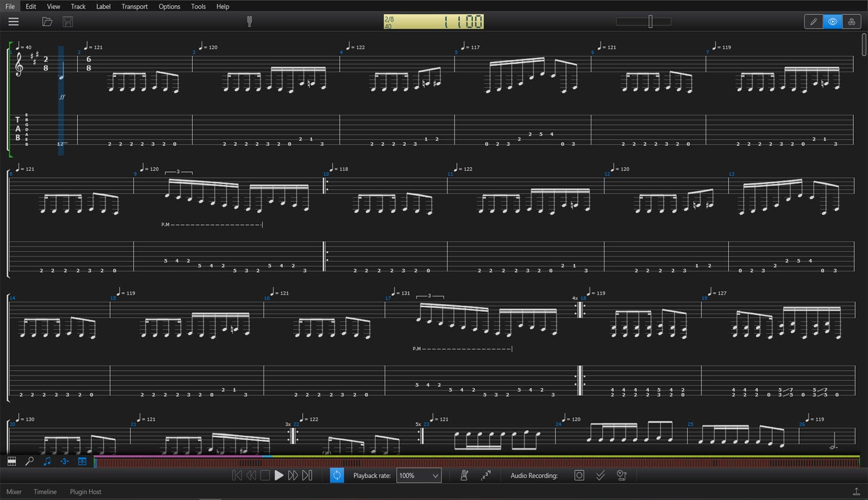868x500 pixels.
Task: Click the count-in icon beside metronome
Action: point(485,475)
